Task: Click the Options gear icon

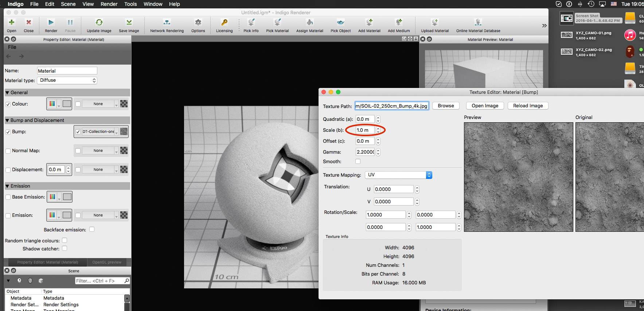Action: (198, 23)
